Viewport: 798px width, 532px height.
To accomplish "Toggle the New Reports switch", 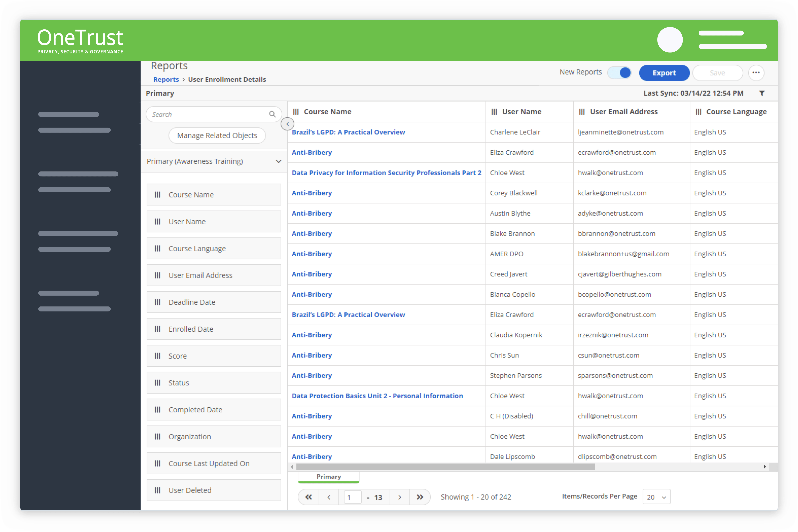I will pyautogui.click(x=619, y=73).
